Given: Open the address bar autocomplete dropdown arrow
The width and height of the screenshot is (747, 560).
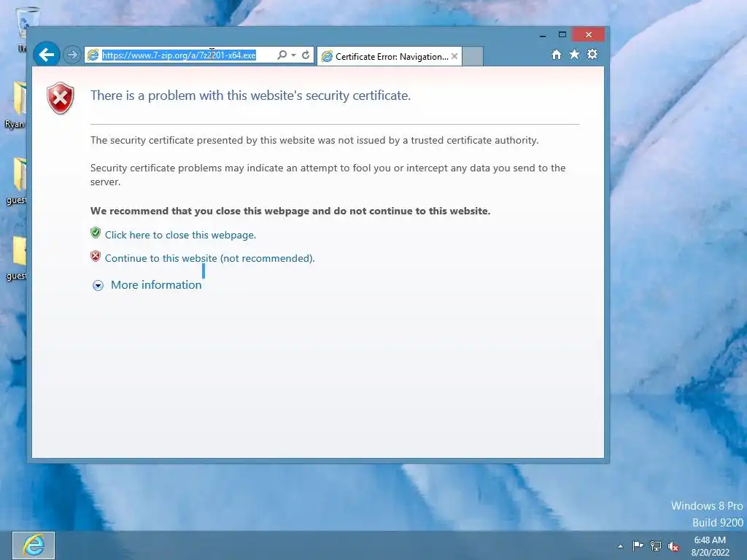Looking at the screenshot, I should pos(293,55).
